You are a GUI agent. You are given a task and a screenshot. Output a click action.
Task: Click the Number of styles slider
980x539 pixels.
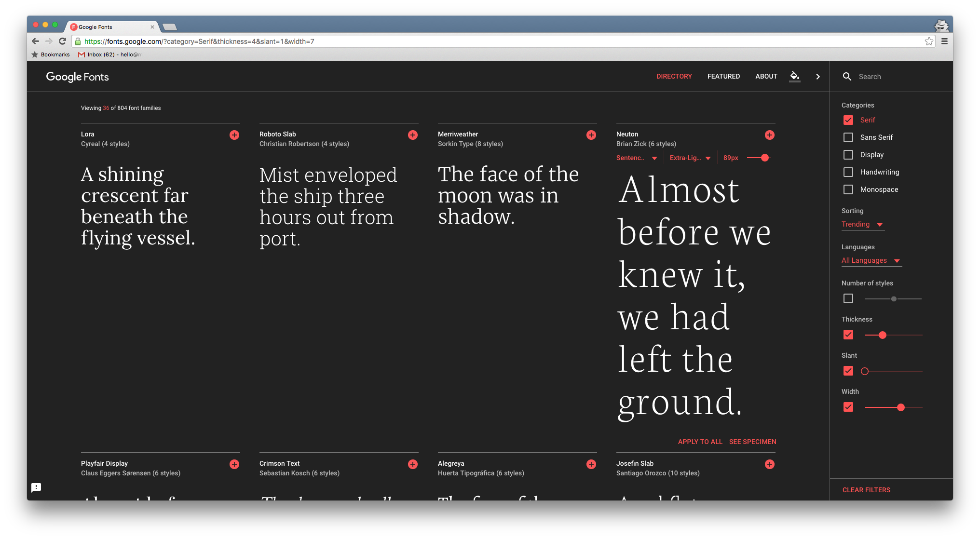point(893,299)
